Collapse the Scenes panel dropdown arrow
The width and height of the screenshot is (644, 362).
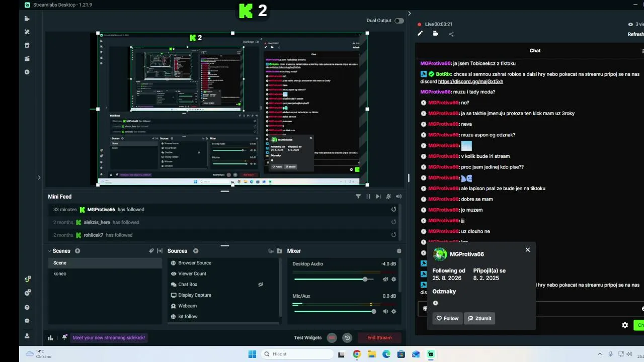pos(50,251)
